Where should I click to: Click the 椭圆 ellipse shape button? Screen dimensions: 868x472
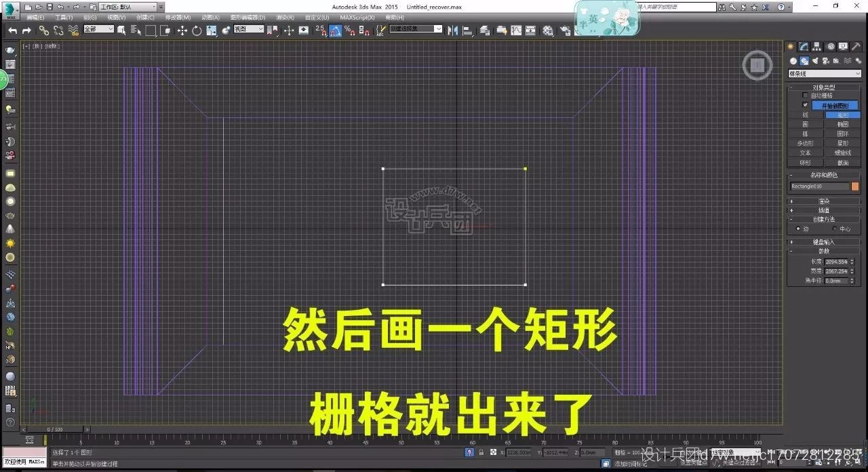(843, 125)
